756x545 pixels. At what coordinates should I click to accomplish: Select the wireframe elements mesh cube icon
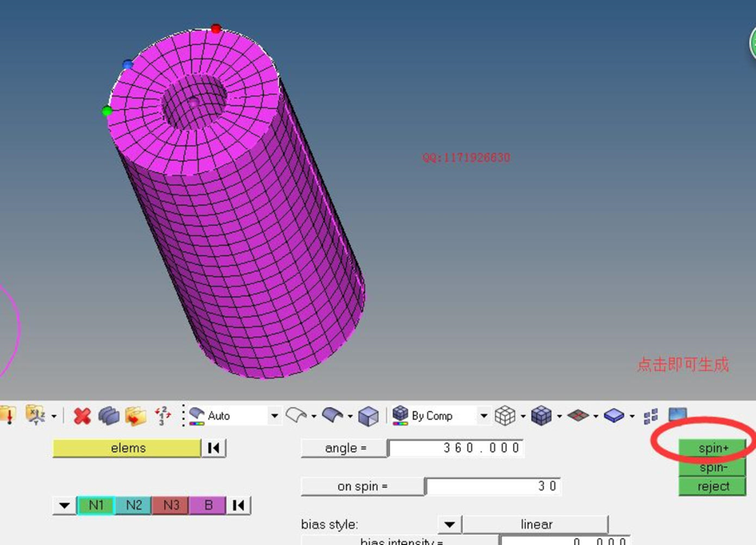click(x=505, y=415)
